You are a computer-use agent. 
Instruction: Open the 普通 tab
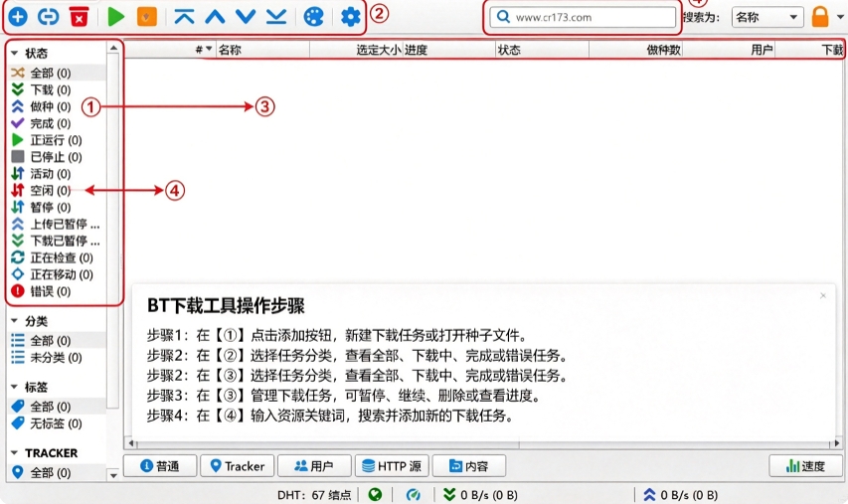pyautogui.click(x=160, y=465)
